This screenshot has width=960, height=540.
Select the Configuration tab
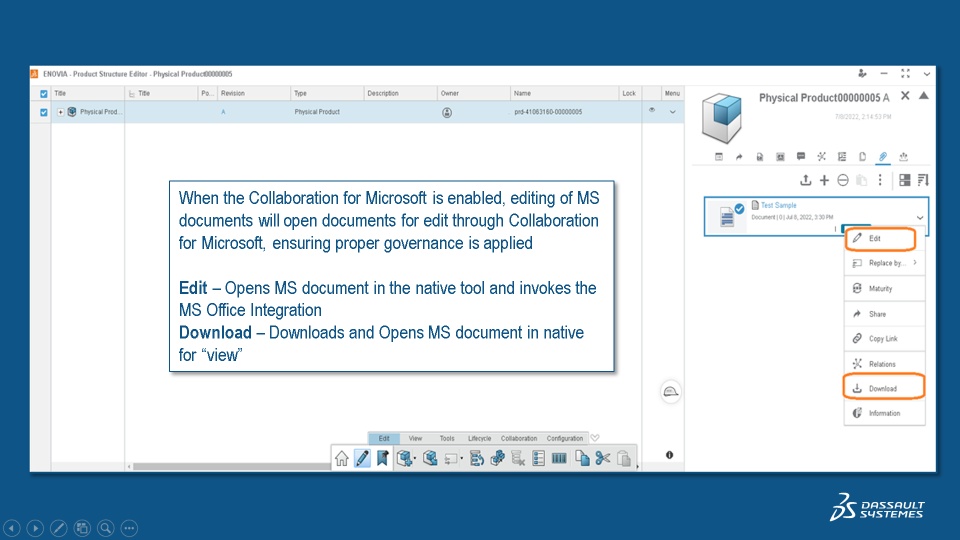click(564, 438)
